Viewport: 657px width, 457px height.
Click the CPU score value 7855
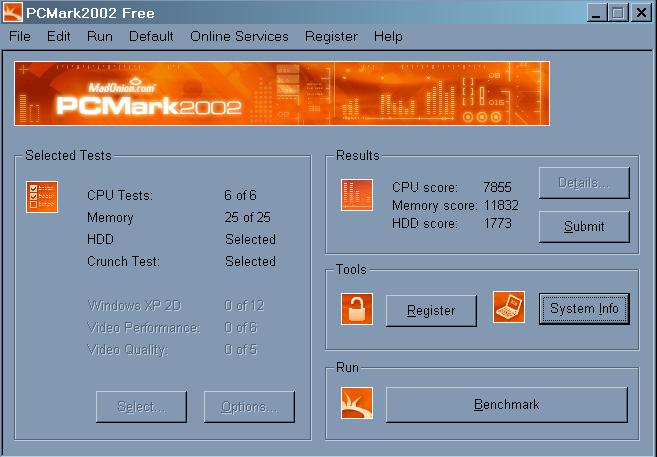tap(497, 187)
